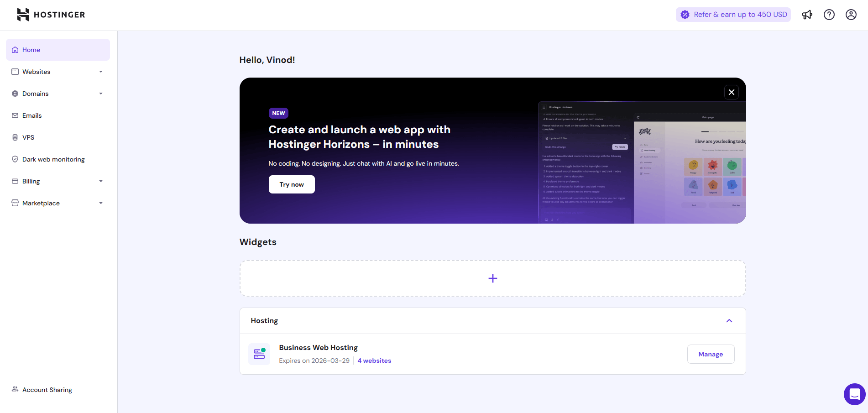
Task: Click the Domains globe icon
Action: point(15,94)
